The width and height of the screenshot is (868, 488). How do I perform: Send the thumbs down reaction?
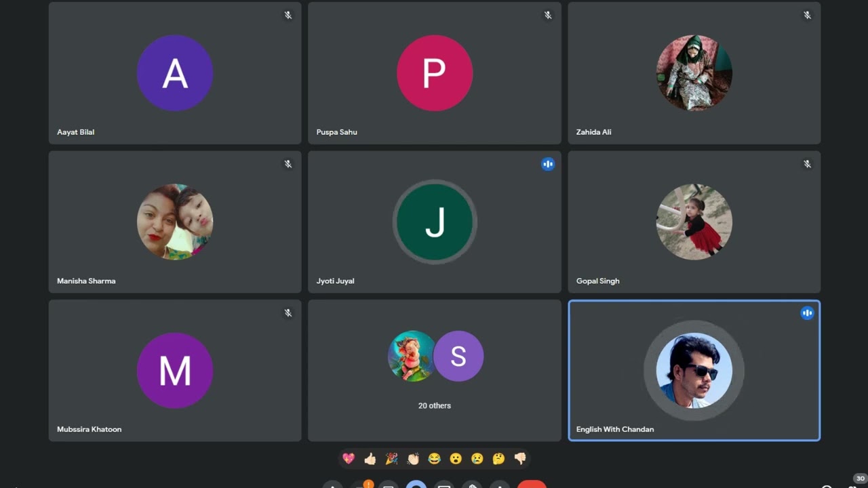[520, 459]
